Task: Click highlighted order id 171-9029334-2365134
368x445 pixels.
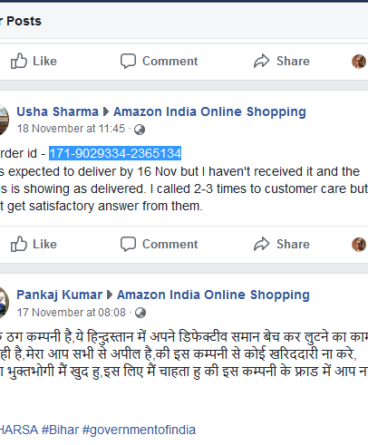Action: pos(115,154)
